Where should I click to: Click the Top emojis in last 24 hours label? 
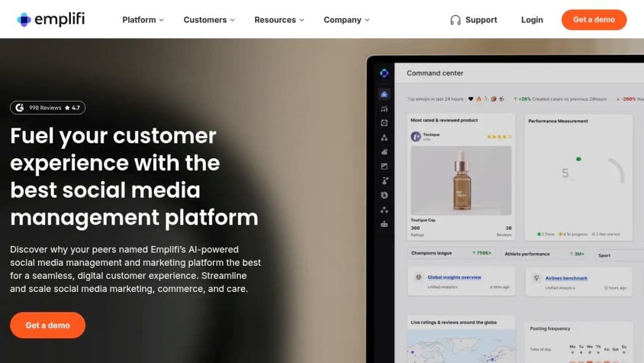[435, 99]
